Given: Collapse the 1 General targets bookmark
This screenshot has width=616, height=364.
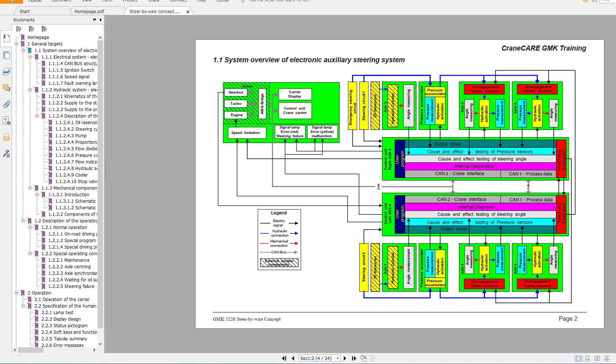Looking at the screenshot, I should 16,44.
